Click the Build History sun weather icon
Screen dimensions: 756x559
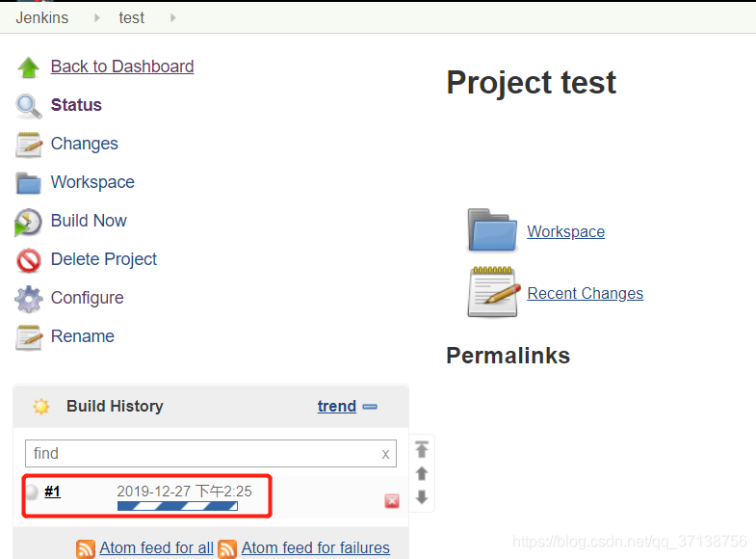pyautogui.click(x=41, y=406)
